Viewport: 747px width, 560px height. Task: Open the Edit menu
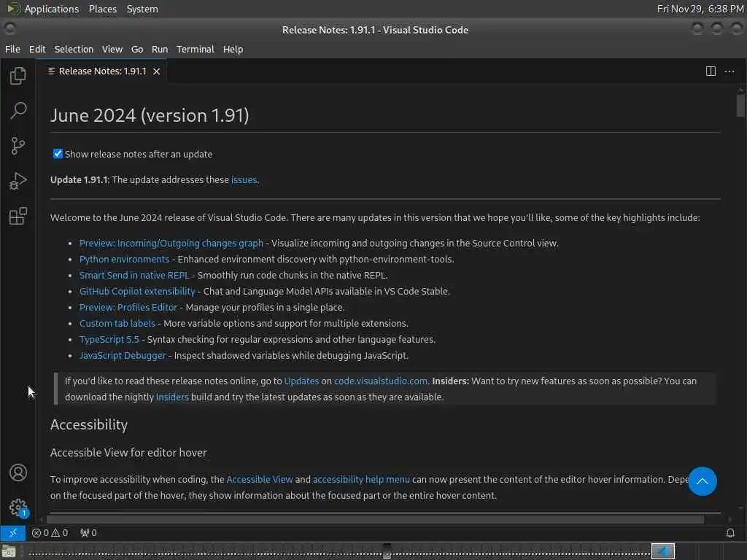(37, 49)
